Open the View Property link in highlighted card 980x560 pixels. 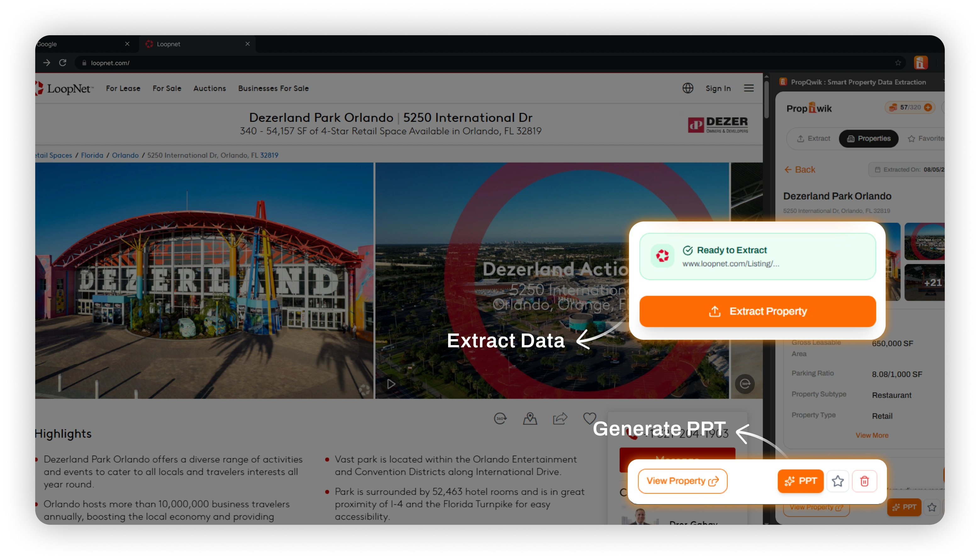[x=682, y=481]
